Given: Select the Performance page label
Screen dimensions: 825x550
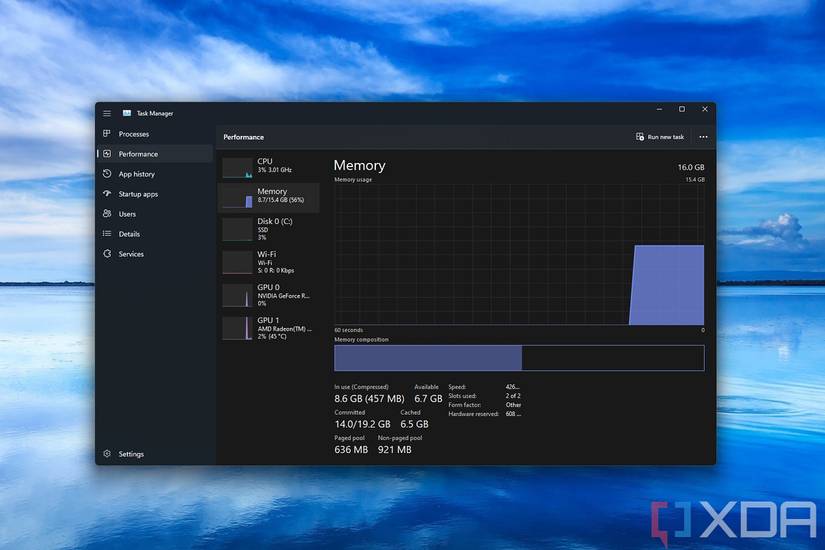Looking at the screenshot, I should [138, 154].
